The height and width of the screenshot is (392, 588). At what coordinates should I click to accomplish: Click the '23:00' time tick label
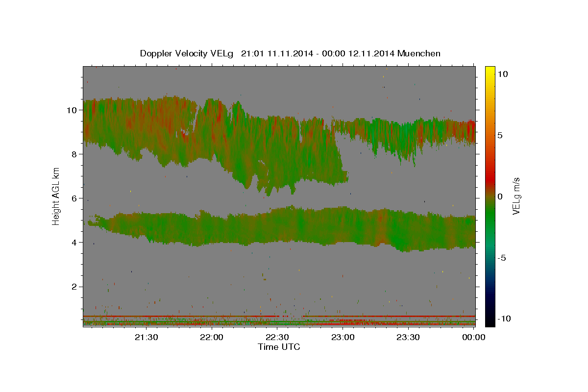(343, 337)
